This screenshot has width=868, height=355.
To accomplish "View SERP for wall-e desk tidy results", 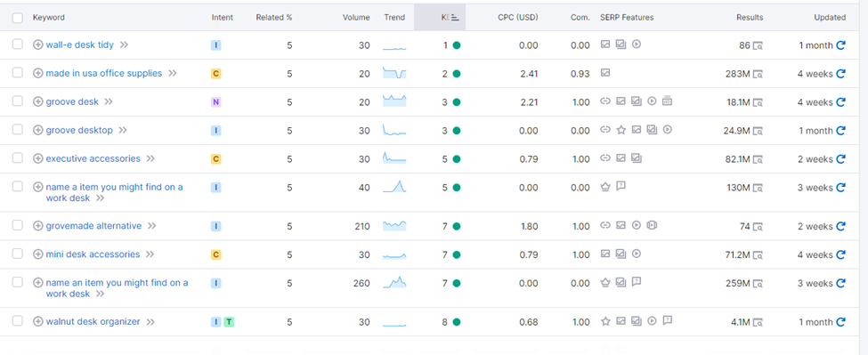I will [758, 46].
